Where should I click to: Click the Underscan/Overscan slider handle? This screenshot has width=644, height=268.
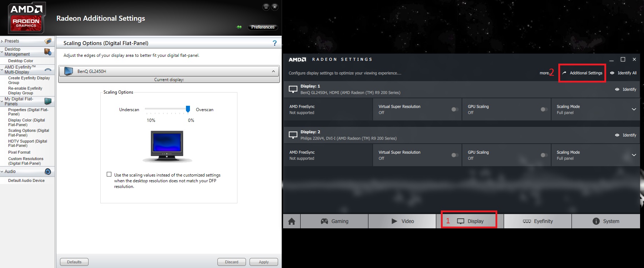click(188, 109)
